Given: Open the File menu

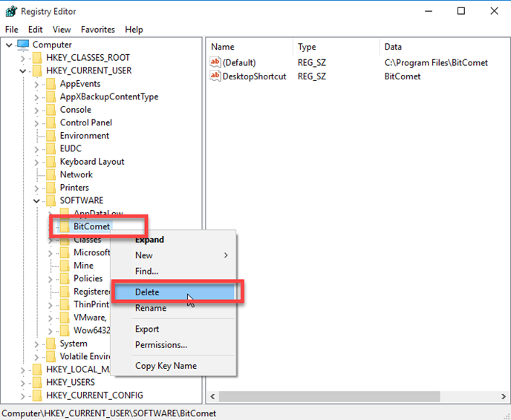Looking at the screenshot, I should pos(12,30).
